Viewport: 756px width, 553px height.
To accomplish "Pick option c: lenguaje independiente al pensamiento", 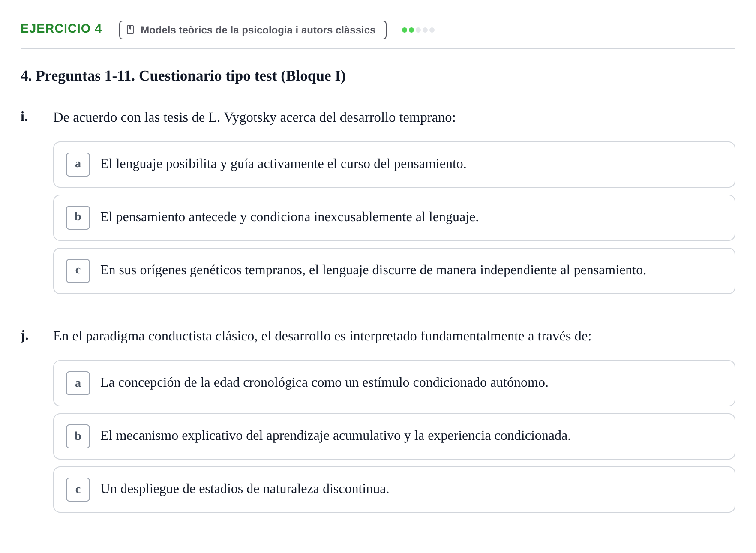I will pos(394,271).
